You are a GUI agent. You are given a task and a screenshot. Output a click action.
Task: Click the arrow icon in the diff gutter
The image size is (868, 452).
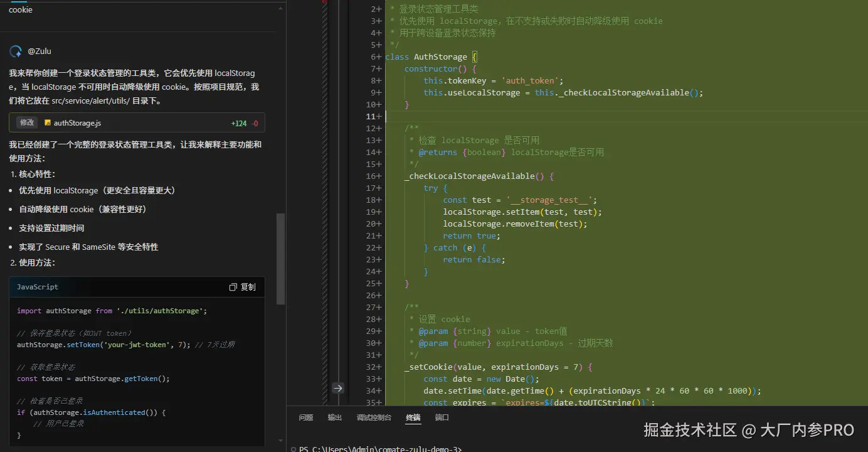338,388
